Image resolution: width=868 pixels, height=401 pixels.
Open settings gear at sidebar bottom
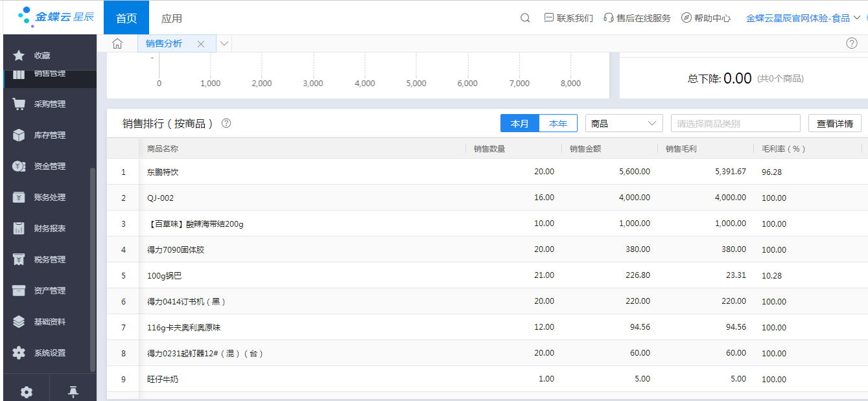point(26,392)
